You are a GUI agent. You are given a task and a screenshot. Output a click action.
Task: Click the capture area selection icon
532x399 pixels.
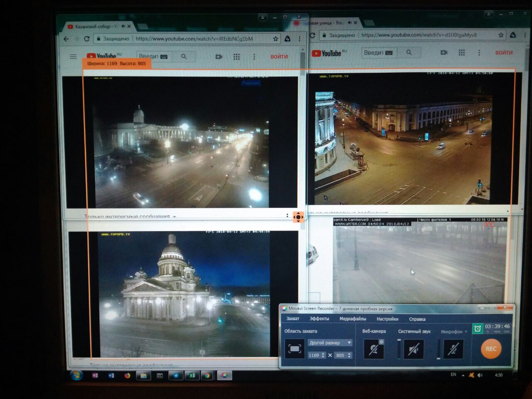pos(294,349)
